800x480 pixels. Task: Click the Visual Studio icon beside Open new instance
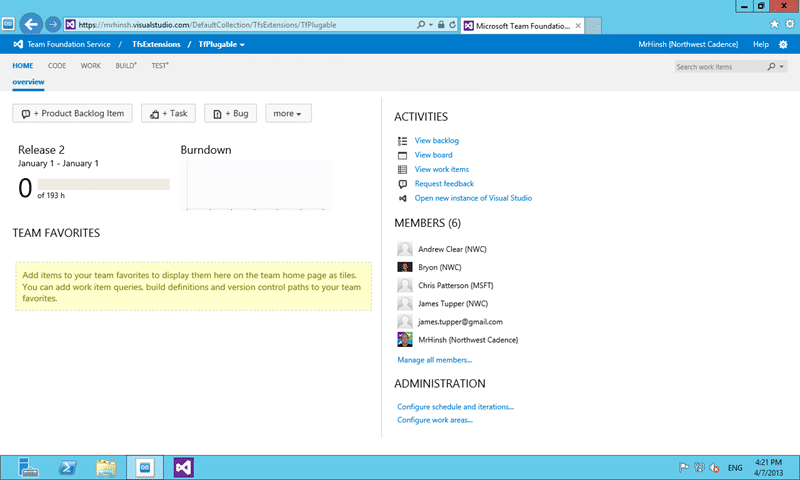pyautogui.click(x=403, y=198)
